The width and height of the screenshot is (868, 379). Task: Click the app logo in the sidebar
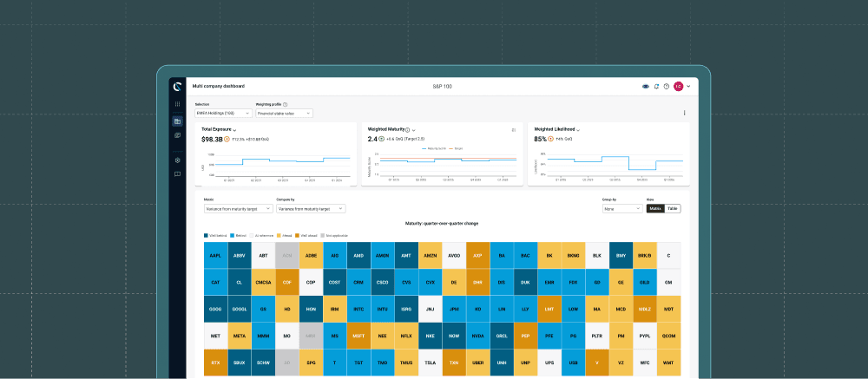(x=177, y=87)
